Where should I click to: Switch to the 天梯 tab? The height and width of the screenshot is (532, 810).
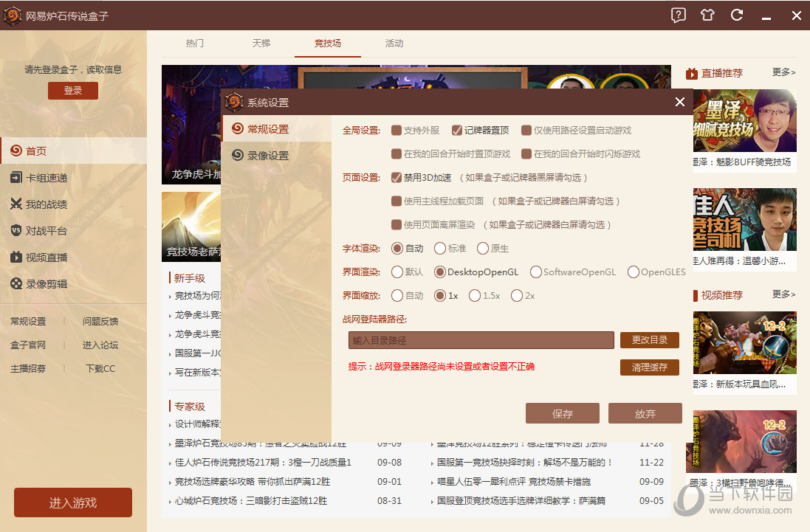[x=261, y=44]
